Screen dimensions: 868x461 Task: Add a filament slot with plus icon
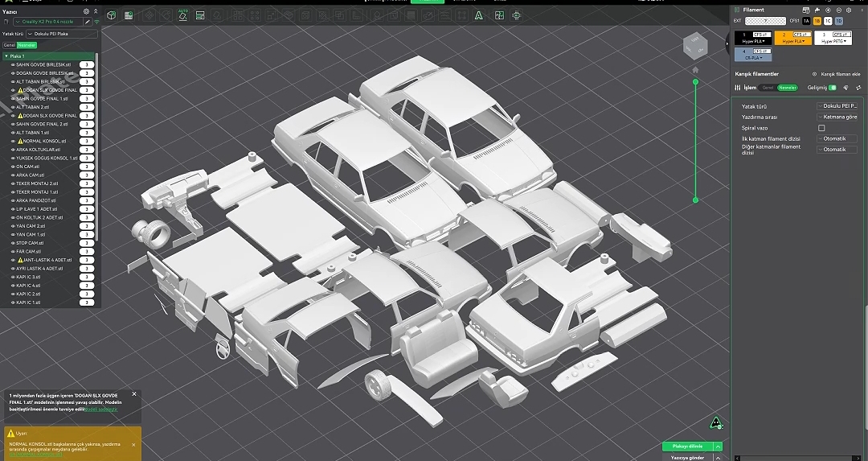tap(828, 10)
